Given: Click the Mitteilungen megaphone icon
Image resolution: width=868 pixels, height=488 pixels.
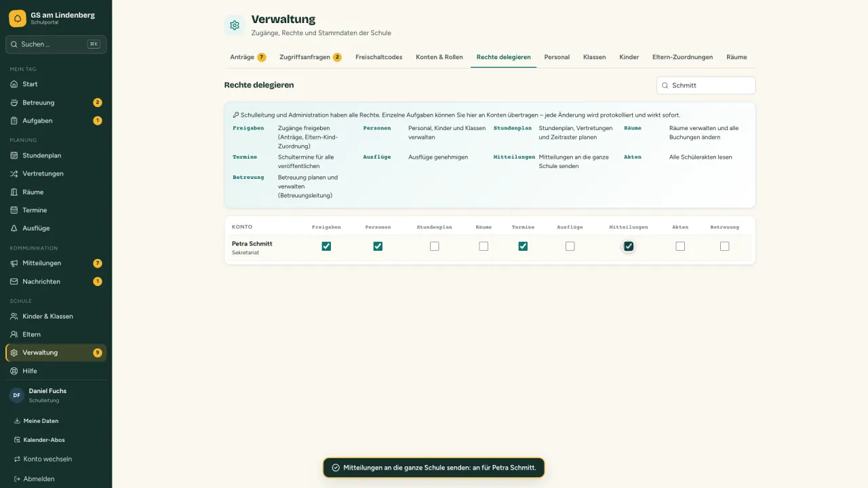Looking at the screenshot, I should coord(14,263).
